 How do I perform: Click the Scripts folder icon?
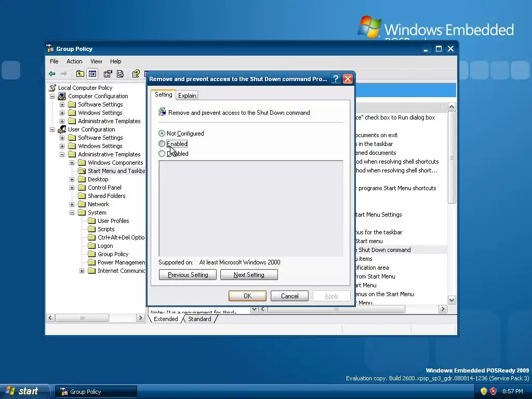pyautogui.click(x=91, y=229)
